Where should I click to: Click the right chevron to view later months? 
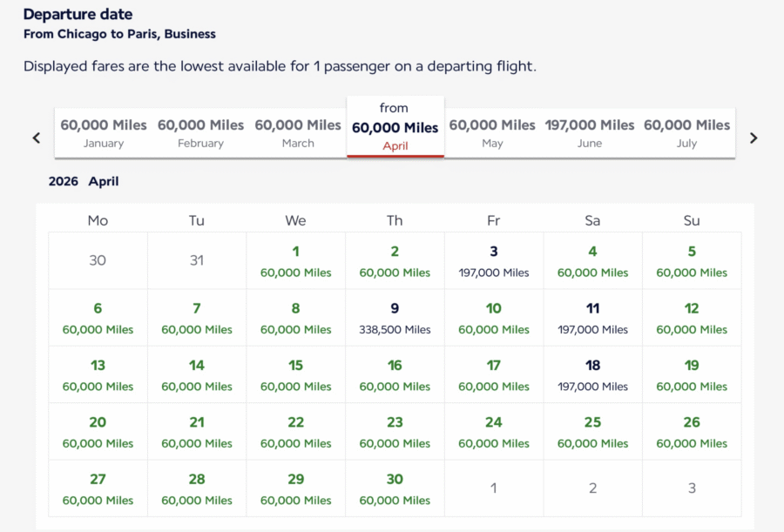click(753, 138)
